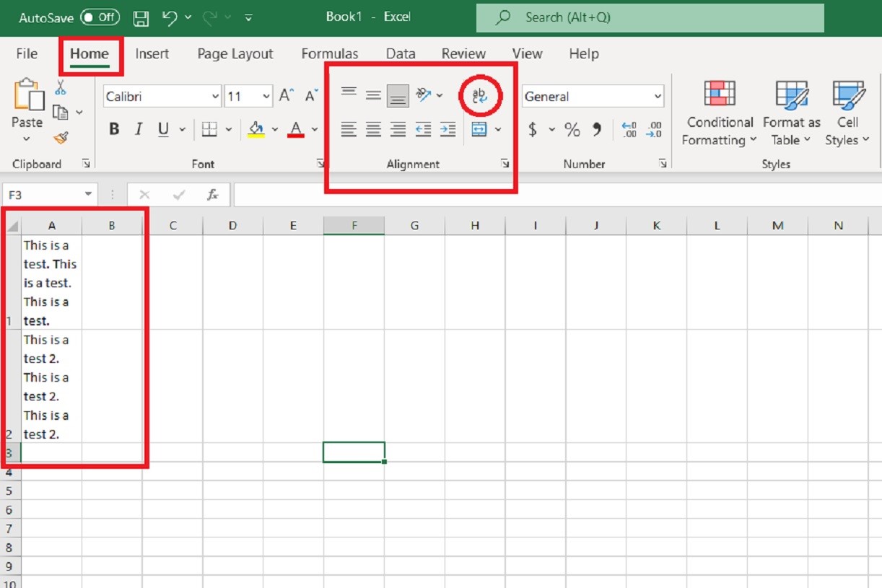Open the General number format dropdown
The height and width of the screenshot is (588, 882).
click(x=658, y=96)
